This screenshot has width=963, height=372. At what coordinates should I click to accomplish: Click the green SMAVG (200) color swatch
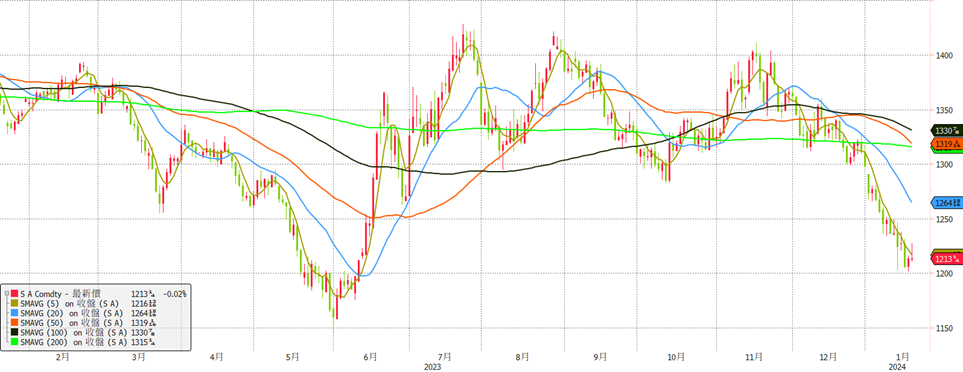point(14,342)
